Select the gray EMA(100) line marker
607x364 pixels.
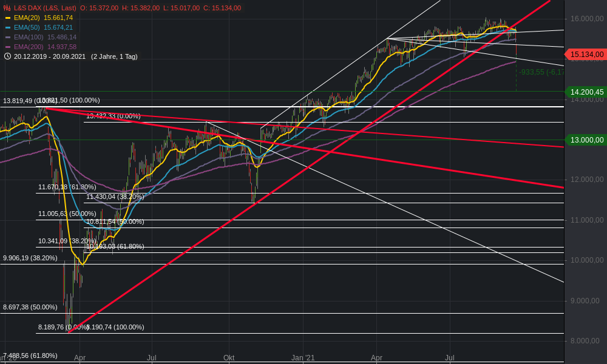coord(8,37)
